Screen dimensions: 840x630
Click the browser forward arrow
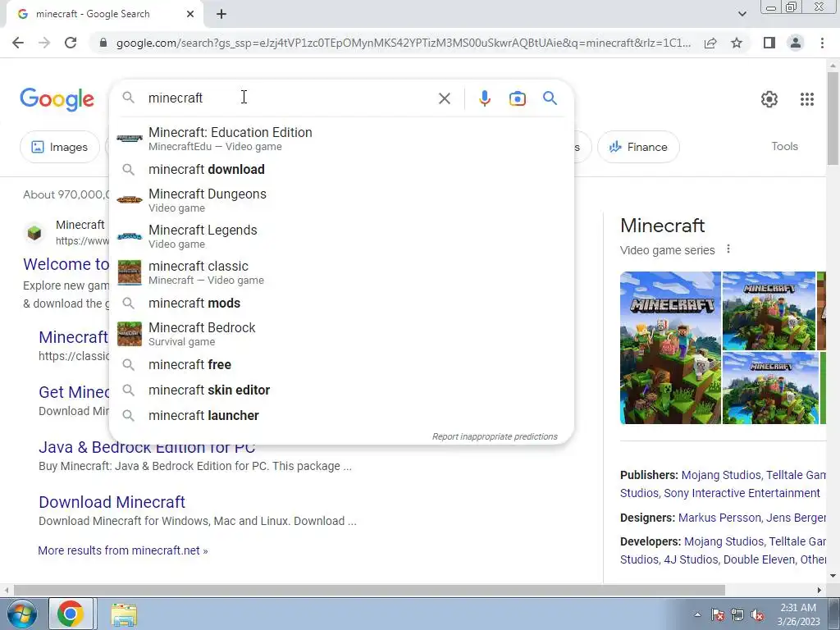pyautogui.click(x=44, y=43)
